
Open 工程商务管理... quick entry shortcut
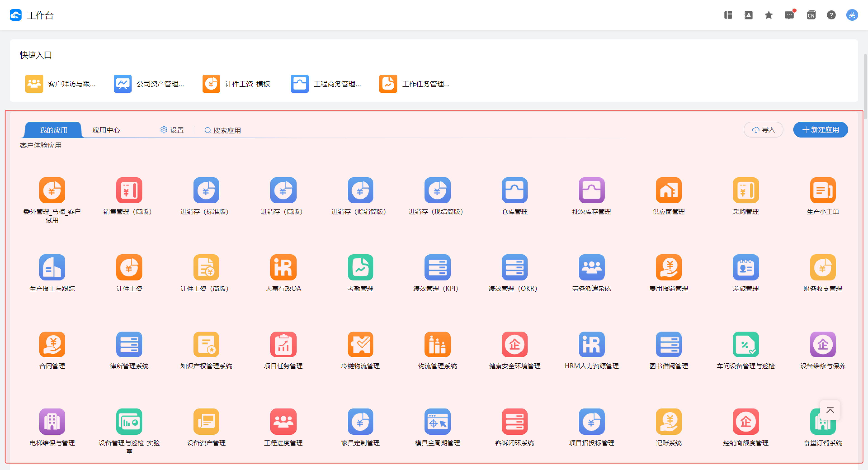click(x=326, y=84)
